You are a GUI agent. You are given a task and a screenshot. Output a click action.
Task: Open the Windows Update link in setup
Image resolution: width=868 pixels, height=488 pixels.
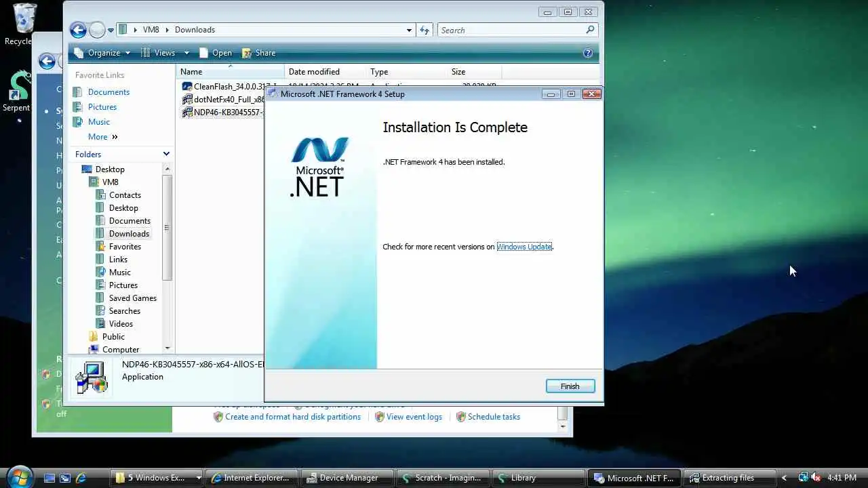point(524,247)
